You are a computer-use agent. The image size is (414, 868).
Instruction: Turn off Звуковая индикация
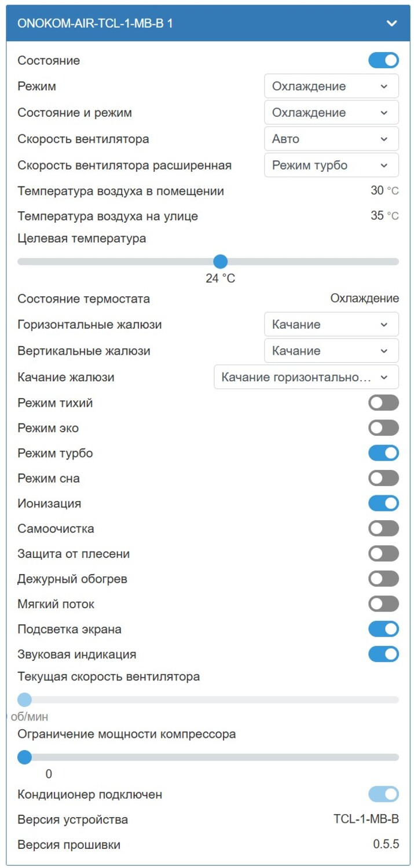pos(383,654)
